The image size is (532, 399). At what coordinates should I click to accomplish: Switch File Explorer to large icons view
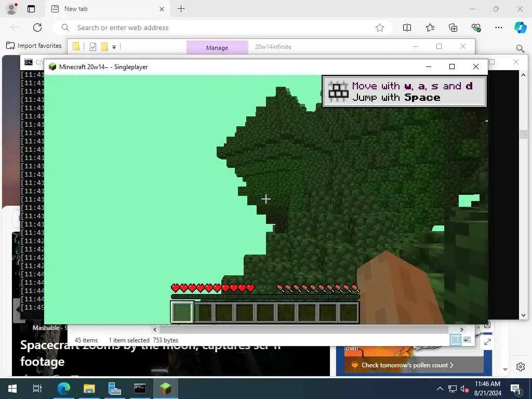467,340
